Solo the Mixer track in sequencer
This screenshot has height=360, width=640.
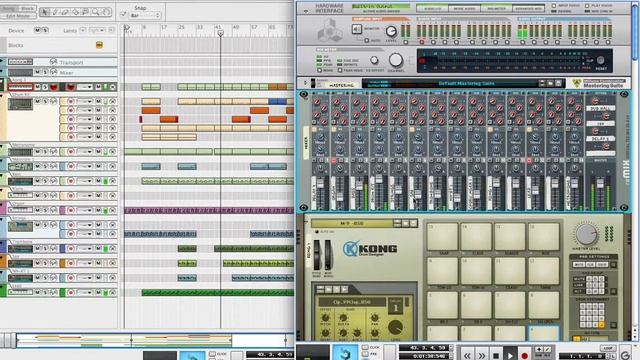(x=45, y=72)
